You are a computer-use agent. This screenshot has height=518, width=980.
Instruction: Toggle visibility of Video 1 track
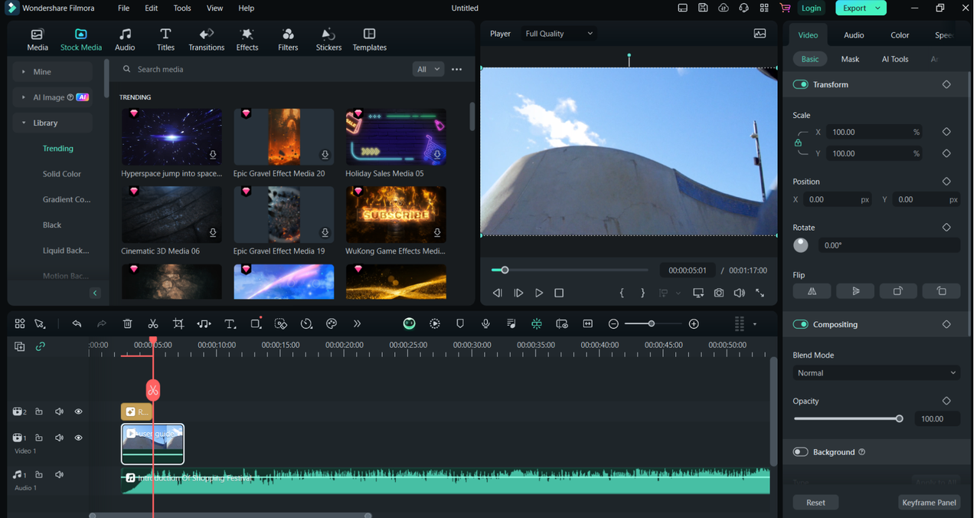(x=78, y=438)
